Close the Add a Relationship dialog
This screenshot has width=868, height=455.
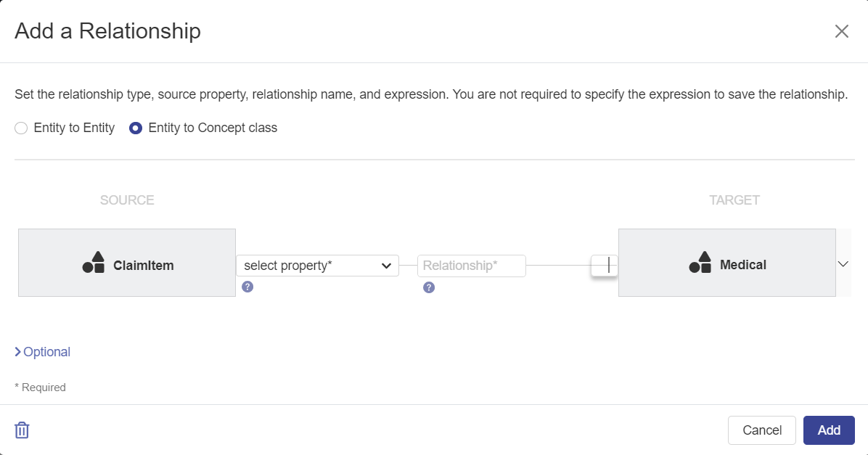pyautogui.click(x=841, y=31)
